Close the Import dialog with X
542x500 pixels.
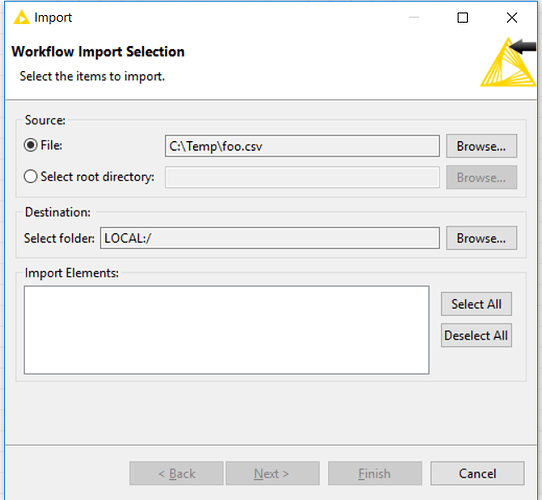512,17
